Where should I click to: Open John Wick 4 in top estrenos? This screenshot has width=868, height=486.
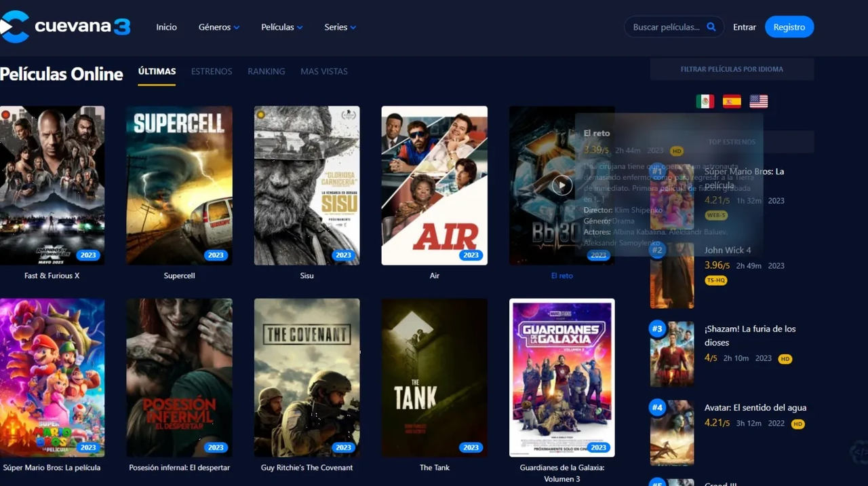727,250
